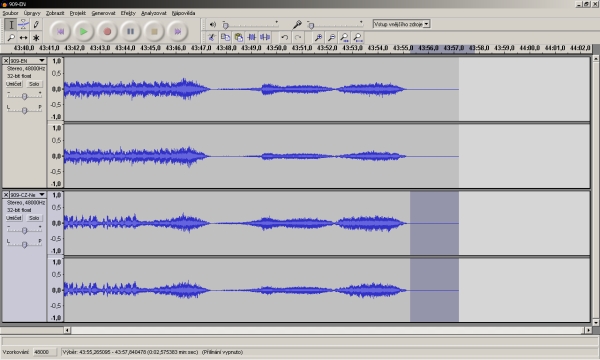Image resolution: width=600 pixels, height=360 pixels.
Task: Open the Analyzovat menu
Action: click(154, 13)
